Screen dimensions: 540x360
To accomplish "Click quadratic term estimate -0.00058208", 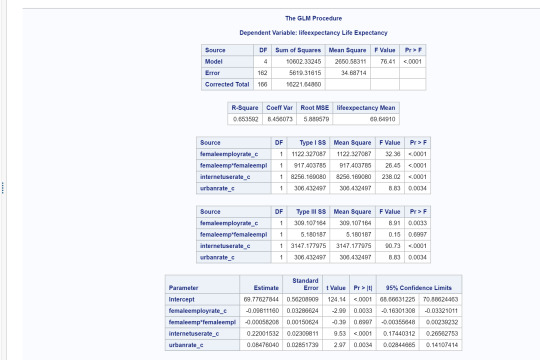I will click(262, 322).
